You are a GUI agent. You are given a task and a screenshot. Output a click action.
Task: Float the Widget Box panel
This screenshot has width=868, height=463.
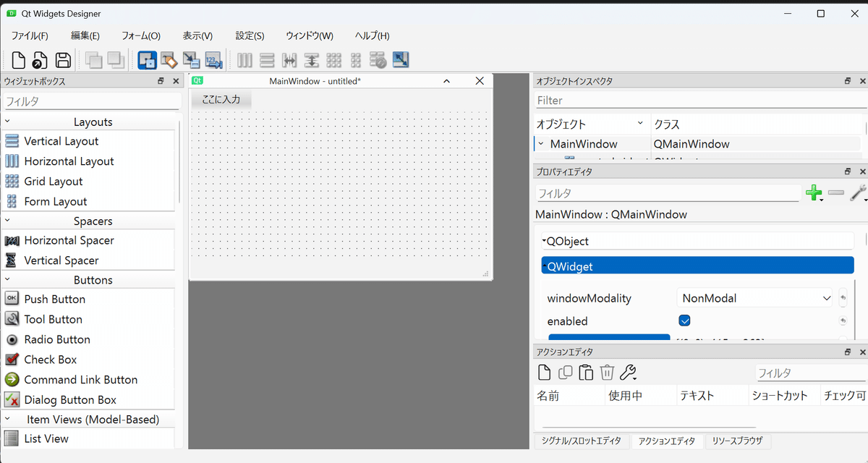point(161,82)
